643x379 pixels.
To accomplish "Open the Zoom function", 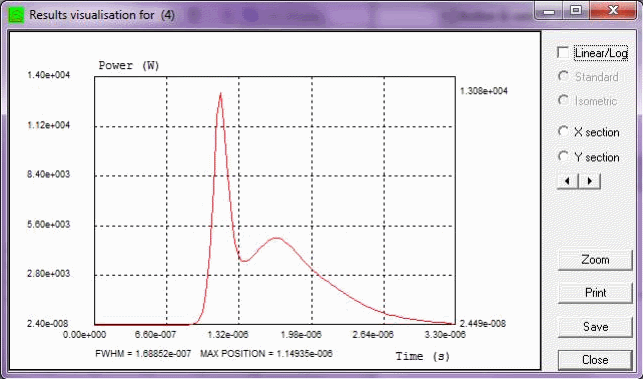I will [595, 260].
